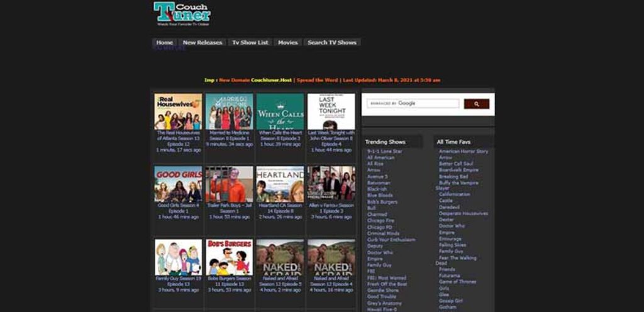Select Castle in All Time Favs

446,201
